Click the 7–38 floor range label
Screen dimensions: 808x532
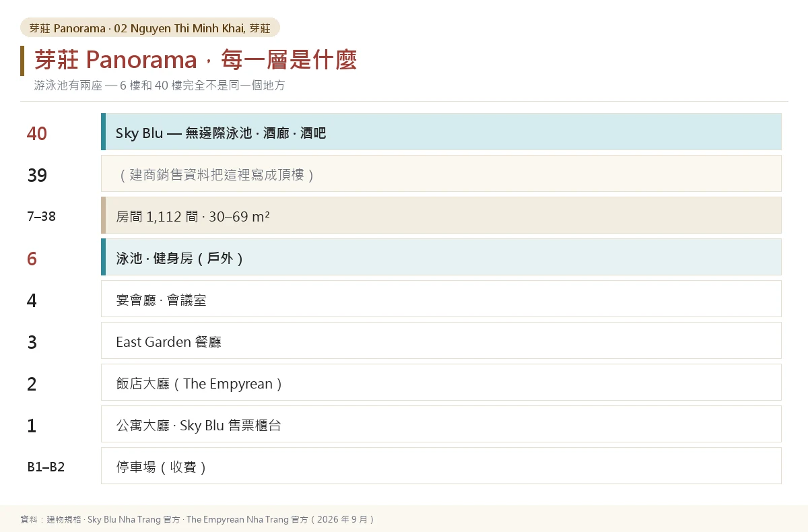click(42, 217)
